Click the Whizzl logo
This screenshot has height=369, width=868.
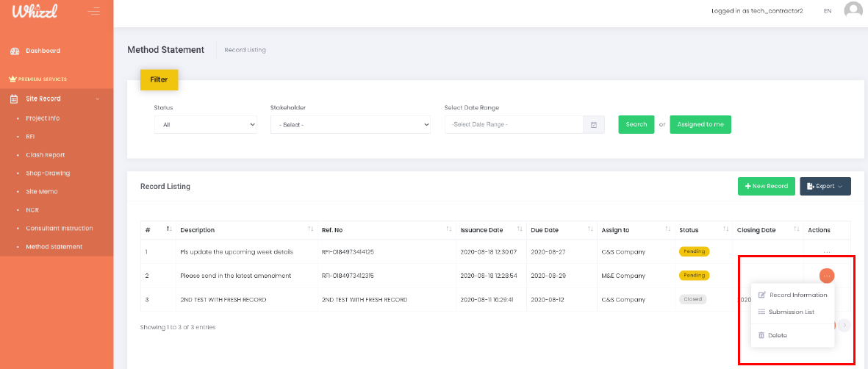click(x=35, y=12)
